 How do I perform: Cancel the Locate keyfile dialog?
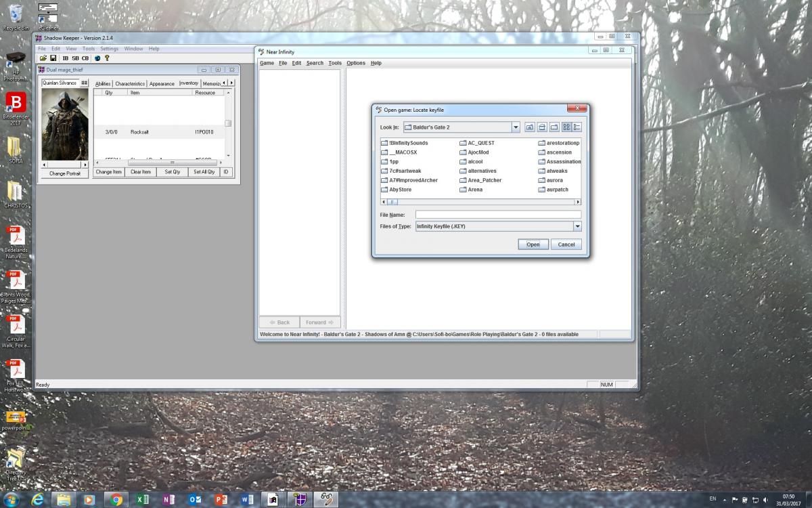566,245
